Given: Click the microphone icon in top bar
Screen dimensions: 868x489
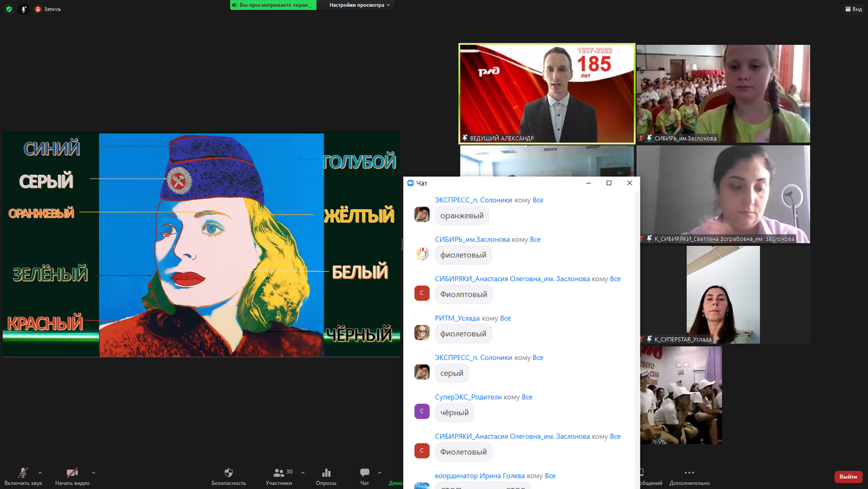Looking at the screenshot, I should click(24, 9).
